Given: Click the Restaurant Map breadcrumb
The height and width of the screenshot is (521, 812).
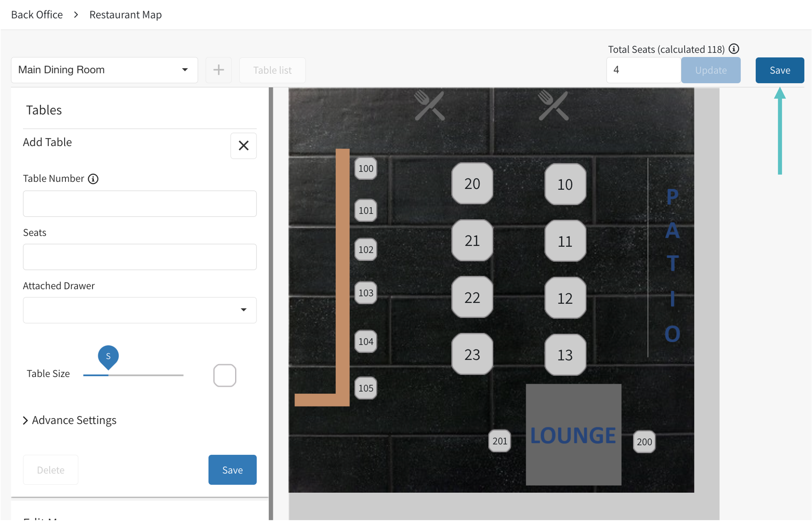Looking at the screenshot, I should point(125,14).
